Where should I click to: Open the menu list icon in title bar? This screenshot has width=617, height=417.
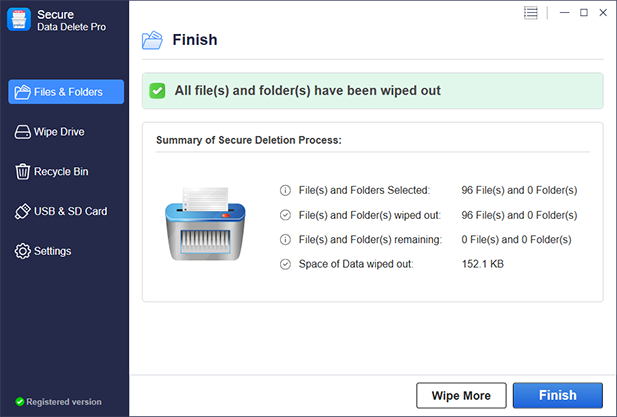[x=531, y=12]
